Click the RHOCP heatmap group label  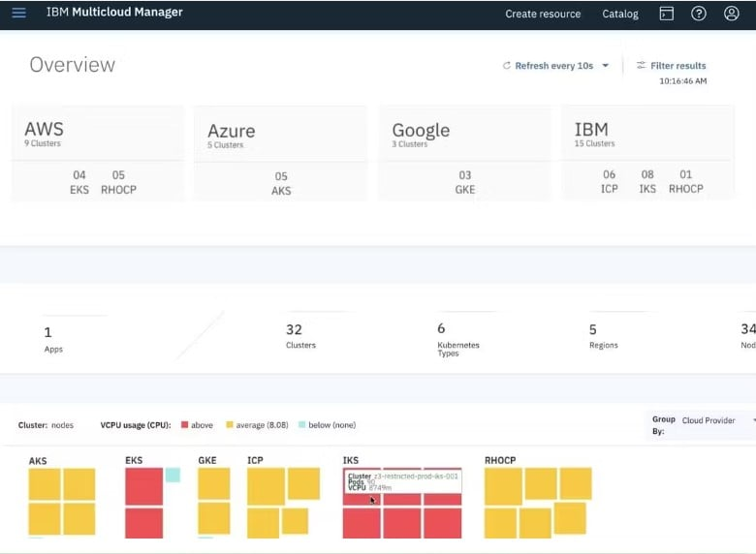click(500, 461)
